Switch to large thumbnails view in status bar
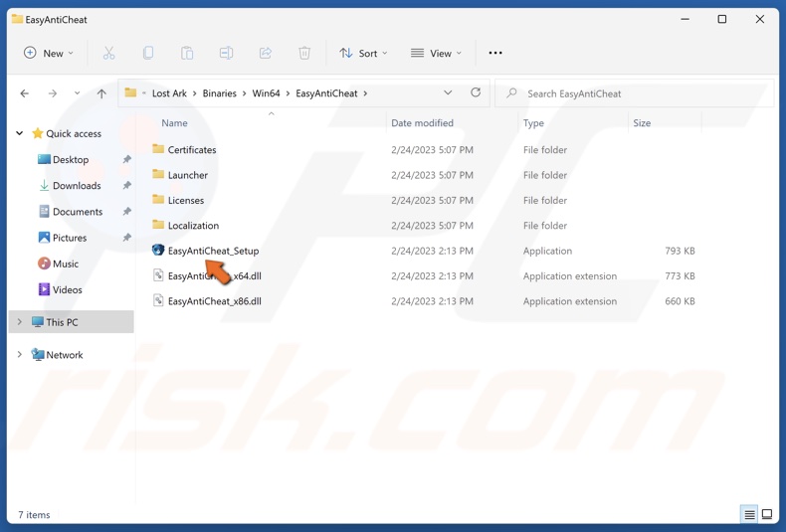This screenshot has width=786, height=532. pyautogui.click(x=767, y=514)
